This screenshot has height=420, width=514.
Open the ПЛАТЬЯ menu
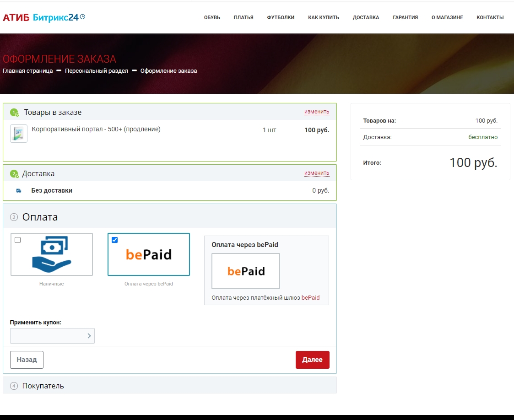(x=243, y=17)
